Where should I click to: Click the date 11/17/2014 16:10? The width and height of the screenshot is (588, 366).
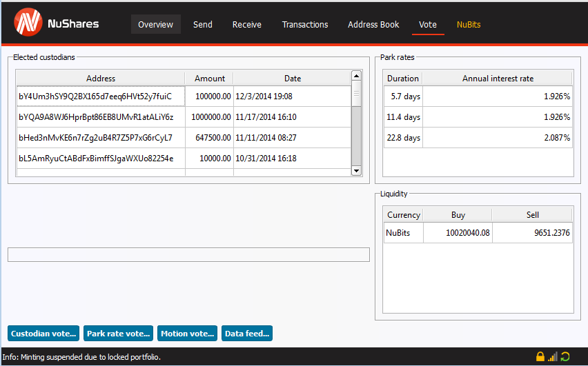(292, 117)
